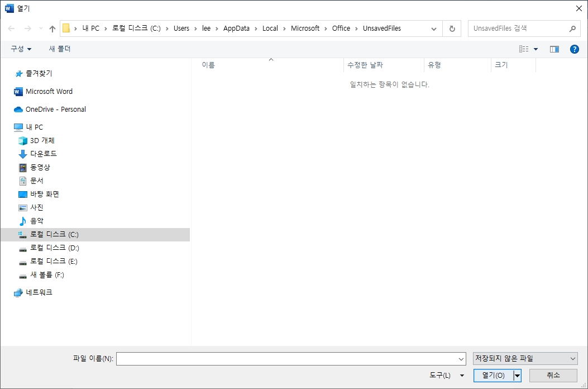Select 즐겨찾기 in navigation pane
This screenshot has width=588, height=389.
(x=33, y=74)
